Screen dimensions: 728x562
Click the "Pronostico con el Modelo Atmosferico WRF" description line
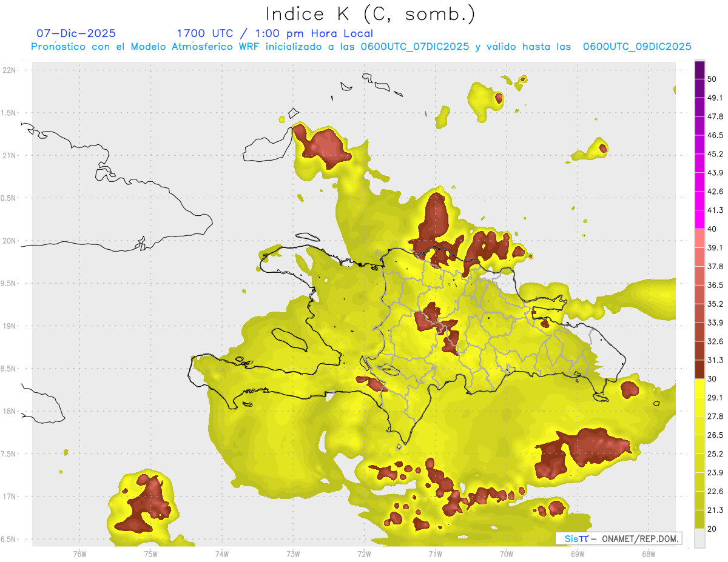(361, 47)
